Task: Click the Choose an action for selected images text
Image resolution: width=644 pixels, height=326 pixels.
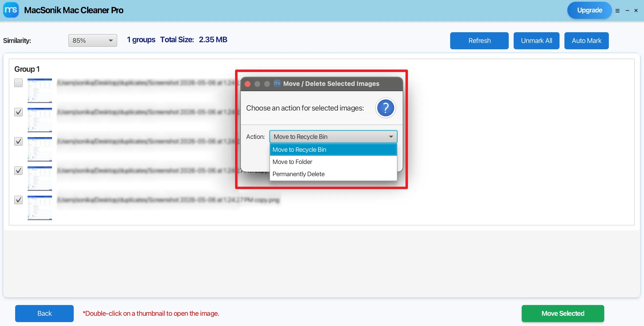Action: tap(305, 108)
